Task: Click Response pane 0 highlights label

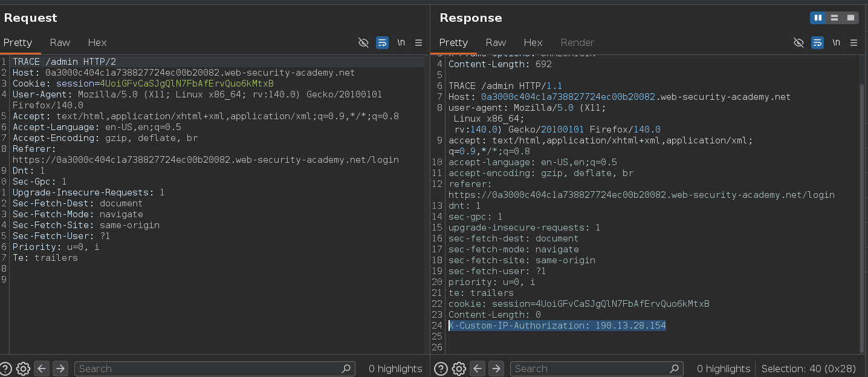Action: coord(723,369)
